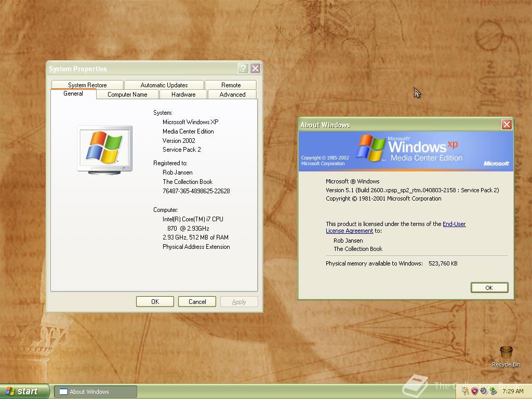This screenshot has height=399, width=532.
Task: Click the 7:29 AM taskbar clock
Action: coord(513,391)
